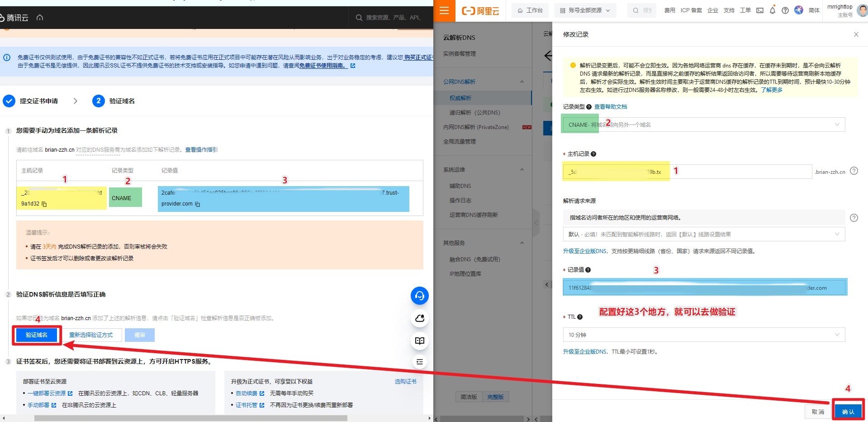
Task: Click help icon beside 记录值 label
Action: tap(588, 270)
